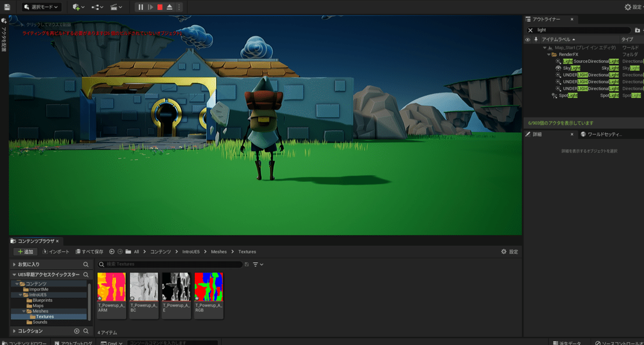Click the コンテンツ breadcrumb in the path bar
Viewport: 644px width, 345px height.
(x=160, y=251)
